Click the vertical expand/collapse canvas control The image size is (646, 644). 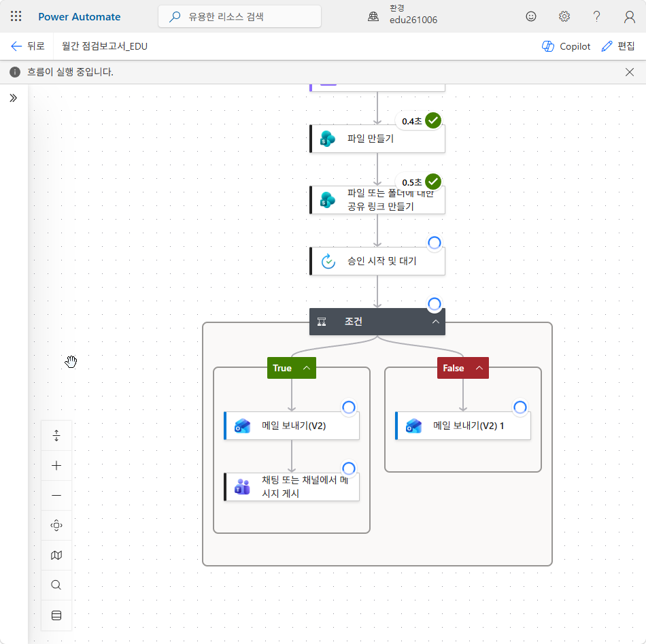(56, 435)
